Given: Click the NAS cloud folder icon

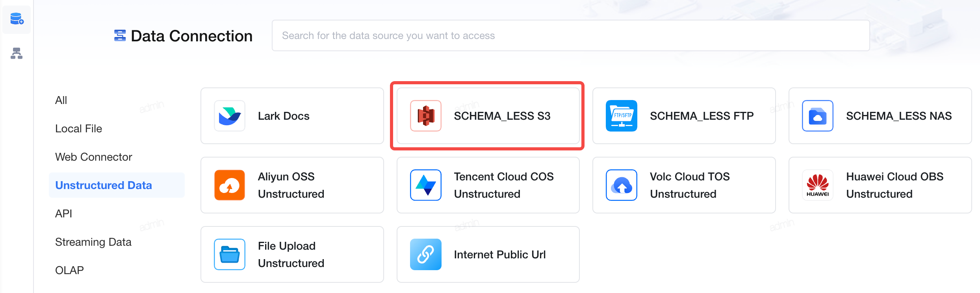Looking at the screenshot, I should tap(818, 116).
